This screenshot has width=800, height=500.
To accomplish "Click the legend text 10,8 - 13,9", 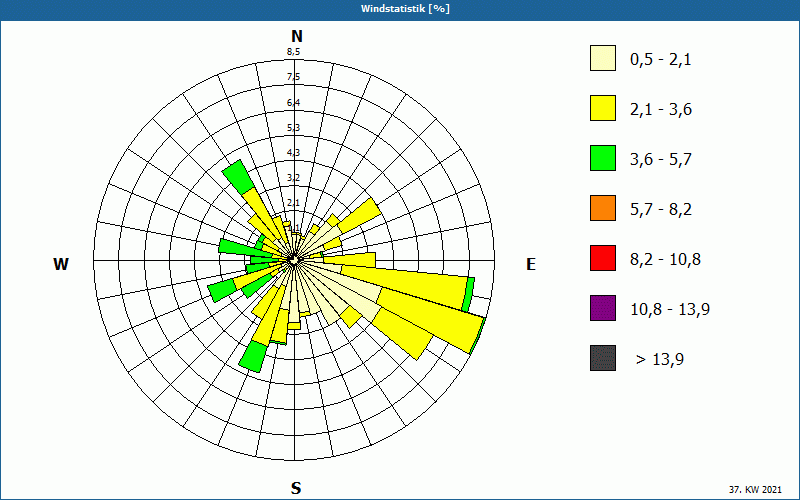I will click(x=670, y=310).
